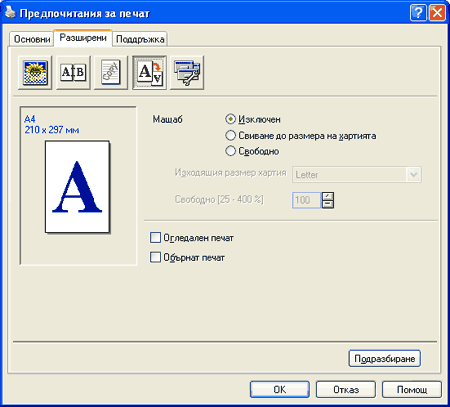The width and height of the screenshot is (450, 407).
Task: Select the Duplex A|B printing icon
Action: coord(73,72)
